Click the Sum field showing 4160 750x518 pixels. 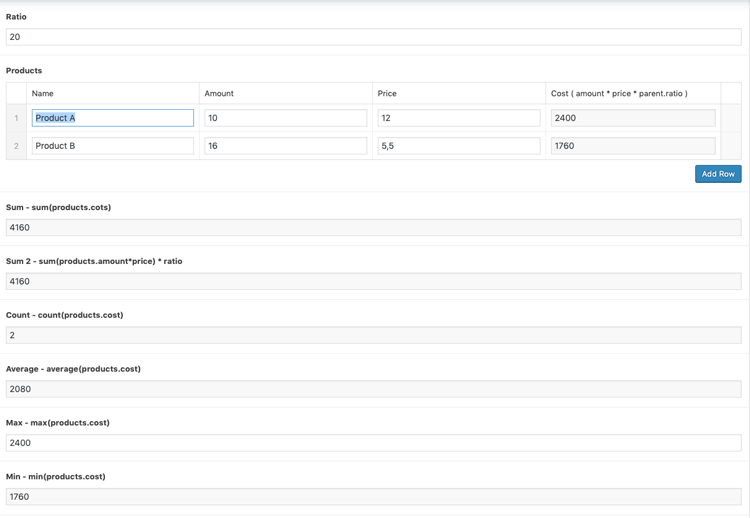[374, 228]
